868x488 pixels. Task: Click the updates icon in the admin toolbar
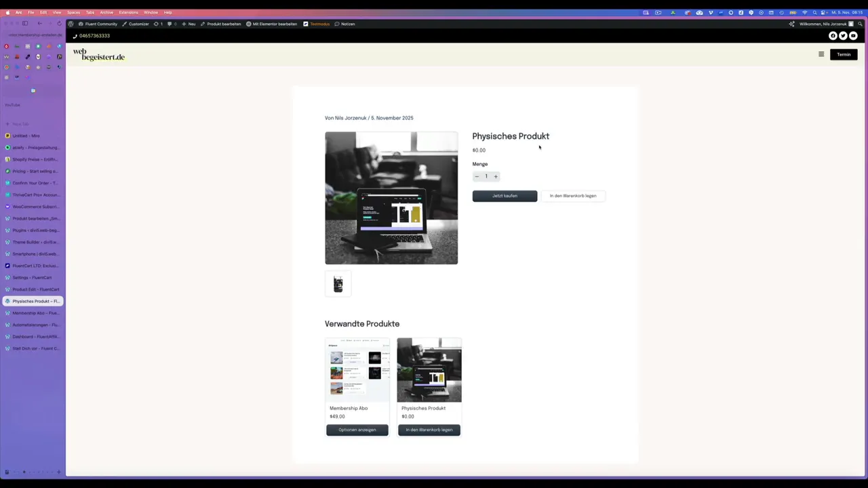click(157, 24)
